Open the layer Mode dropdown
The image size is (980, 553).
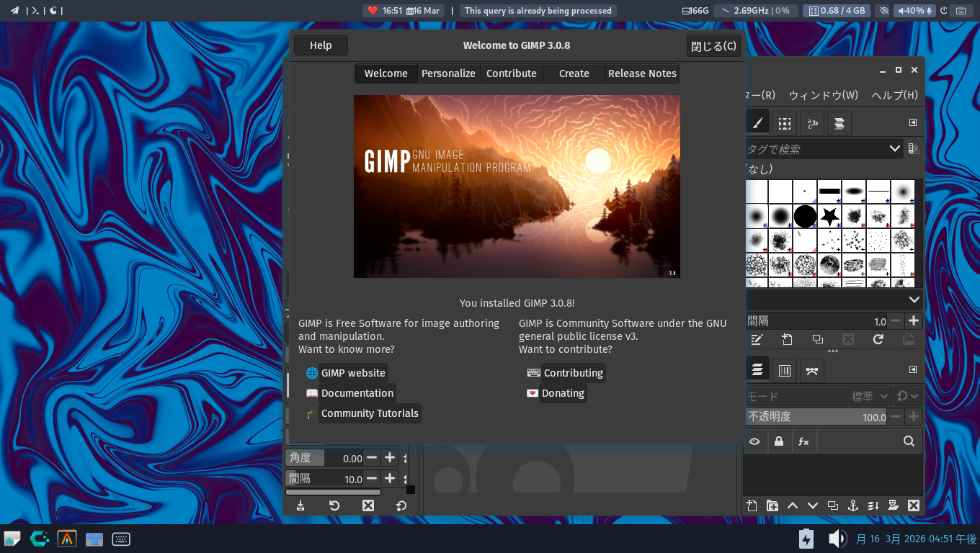coord(818,396)
